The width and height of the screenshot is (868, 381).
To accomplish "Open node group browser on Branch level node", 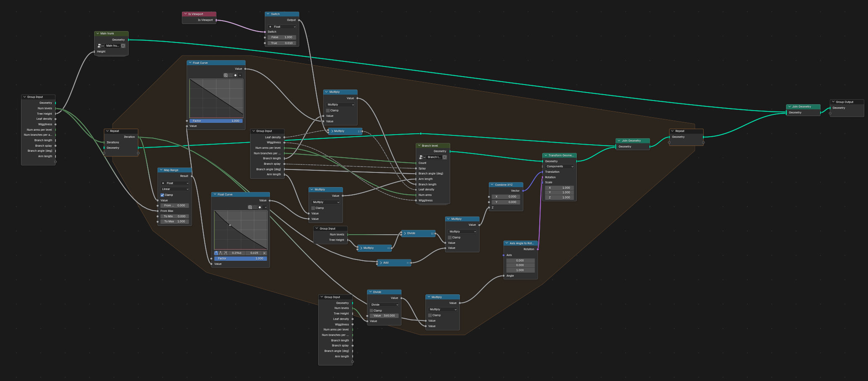I will pos(422,157).
